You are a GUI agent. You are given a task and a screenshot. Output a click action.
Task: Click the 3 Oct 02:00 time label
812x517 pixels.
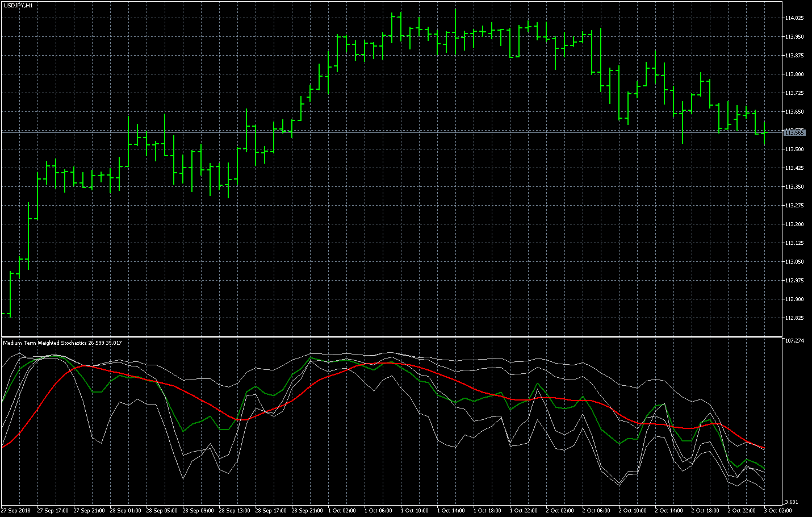[778, 511]
